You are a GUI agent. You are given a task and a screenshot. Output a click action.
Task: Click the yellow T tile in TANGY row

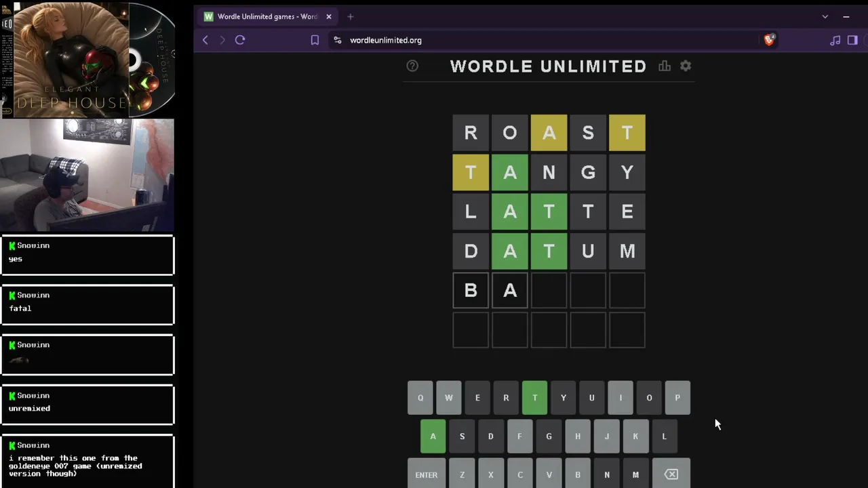471,172
